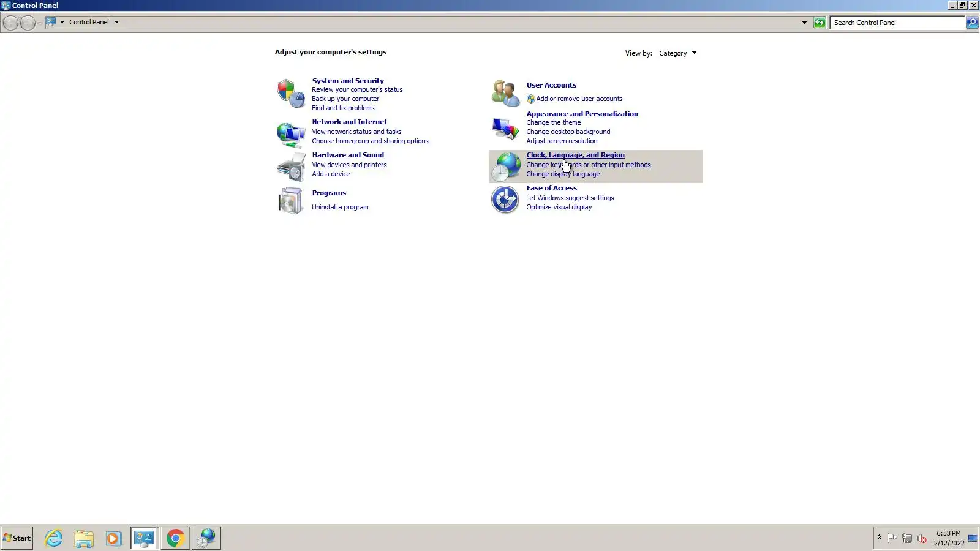This screenshot has width=980, height=551.
Task: Click the Control Panel breadcrumb text
Action: pyautogui.click(x=89, y=22)
